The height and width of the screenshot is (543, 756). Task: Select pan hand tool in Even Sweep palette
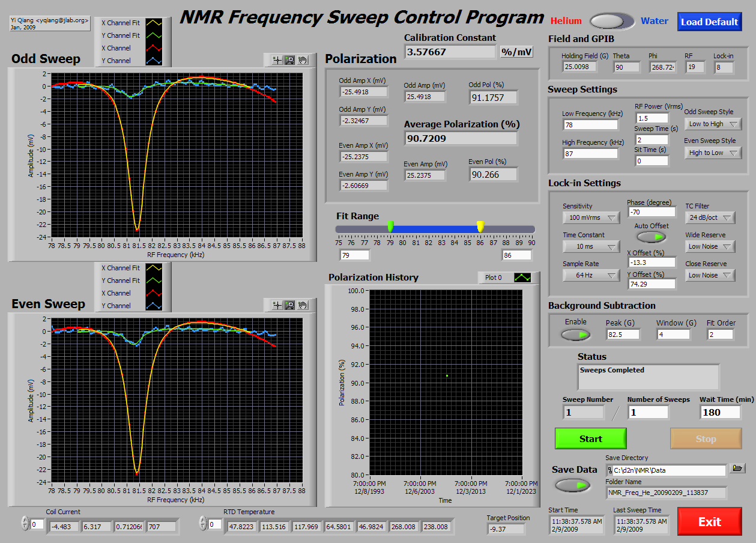303,305
